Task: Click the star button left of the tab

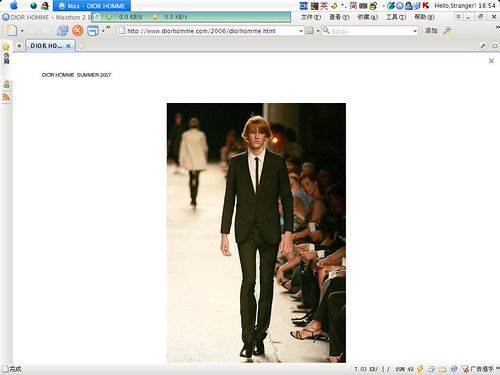Action: pyautogui.click(x=19, y=46)
